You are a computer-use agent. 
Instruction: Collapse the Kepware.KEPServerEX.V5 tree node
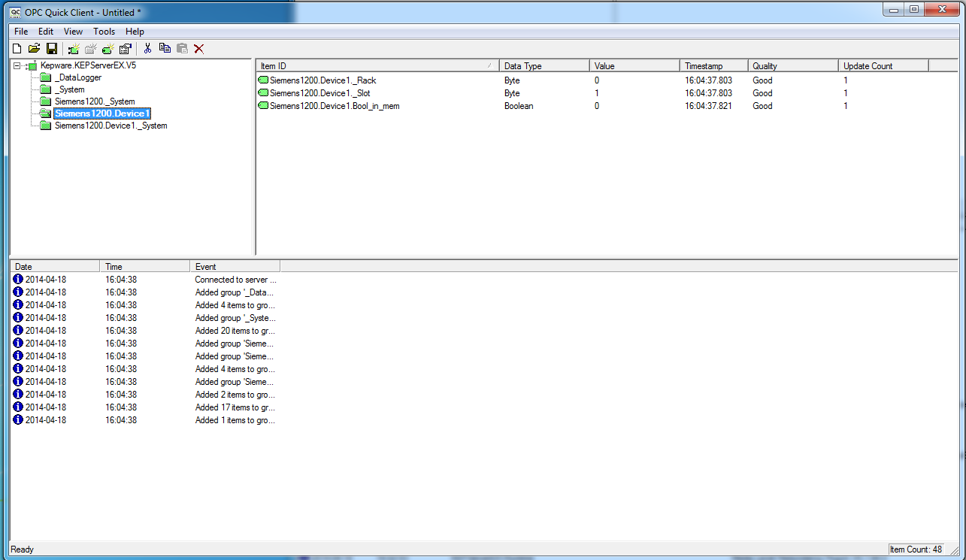click(17, 66)
